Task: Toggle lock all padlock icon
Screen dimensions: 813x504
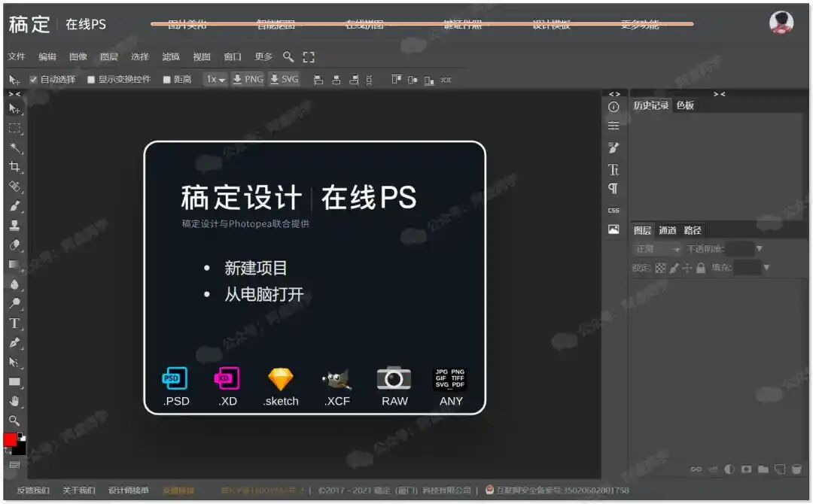Action: click(x=701, y=268)
